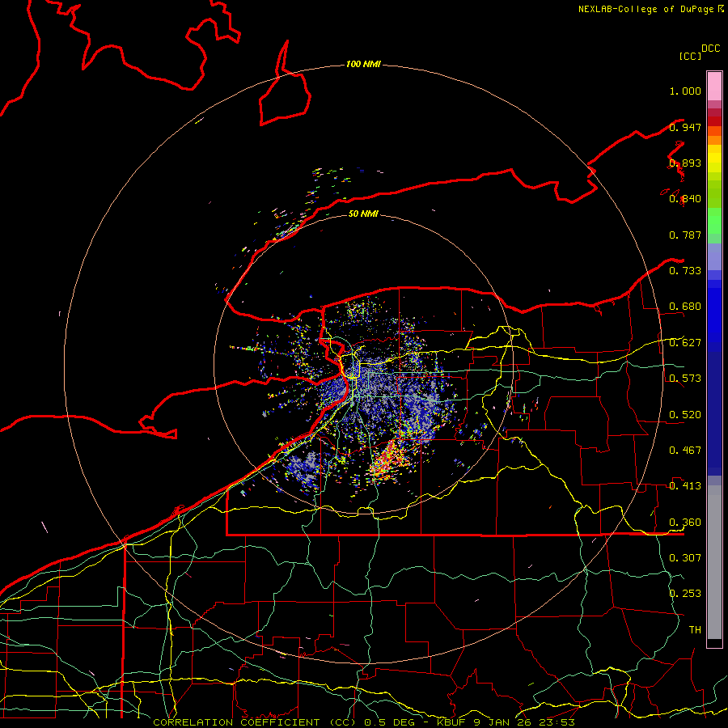Click the 100 NMI range ring label

(363, 64)
